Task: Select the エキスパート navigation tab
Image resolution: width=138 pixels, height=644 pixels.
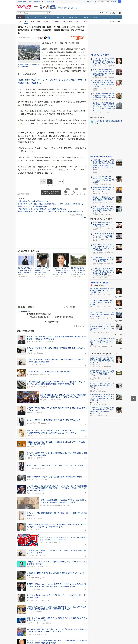Action: [48, 17]
